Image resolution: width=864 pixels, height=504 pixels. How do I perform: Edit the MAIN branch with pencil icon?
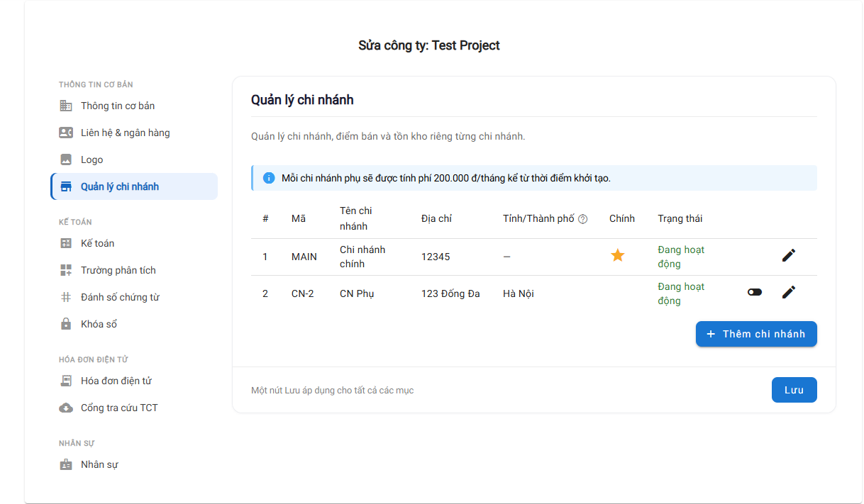pyautogui.click(x=789, y=256)
